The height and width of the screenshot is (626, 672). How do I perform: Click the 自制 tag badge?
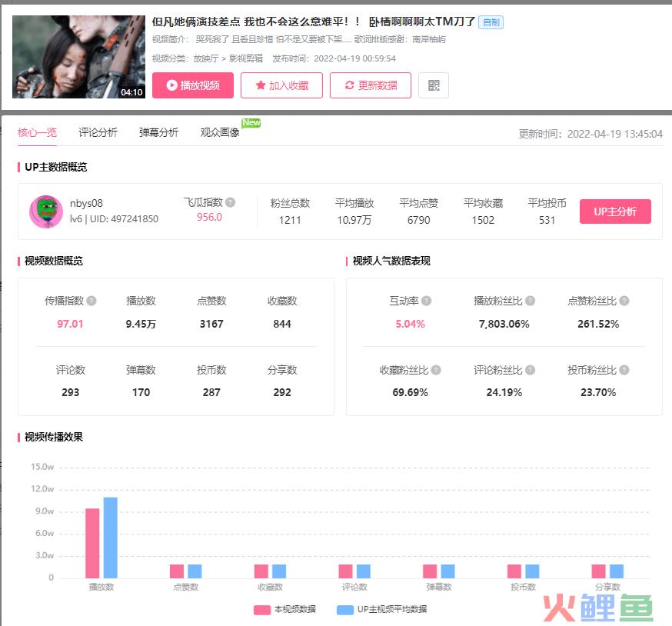coord(491,22)
